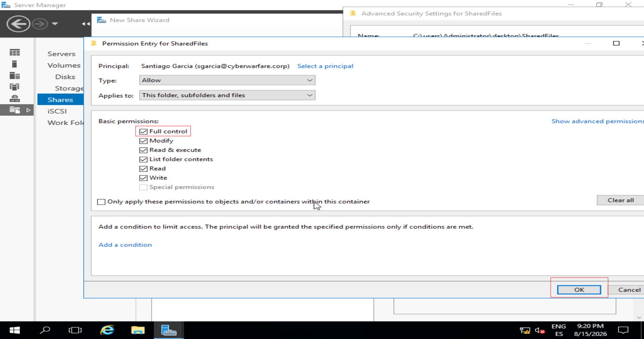Toggle the Modify permission checkbox
The height and width of the screenshot is (339, 644).
point(143,141)
